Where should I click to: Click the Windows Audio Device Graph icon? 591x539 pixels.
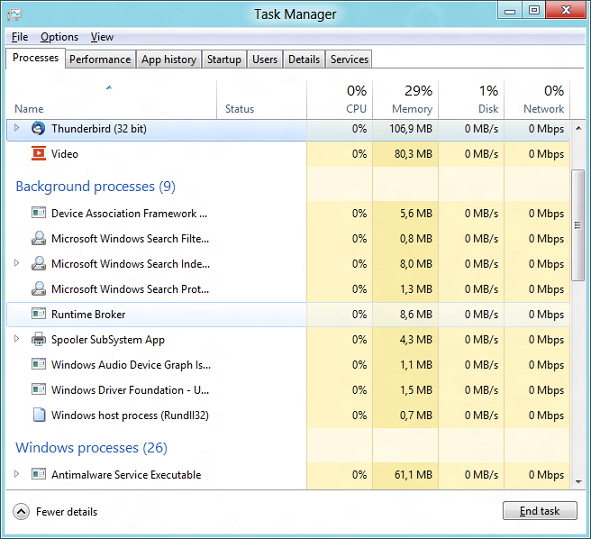pyautogui.click(x=38, y=364)
